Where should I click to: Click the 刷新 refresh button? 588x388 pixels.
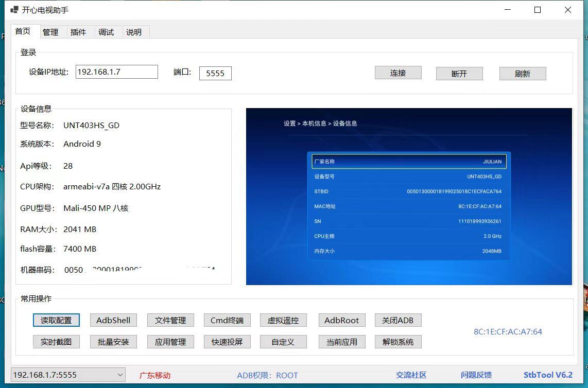[x=522, y=74]
